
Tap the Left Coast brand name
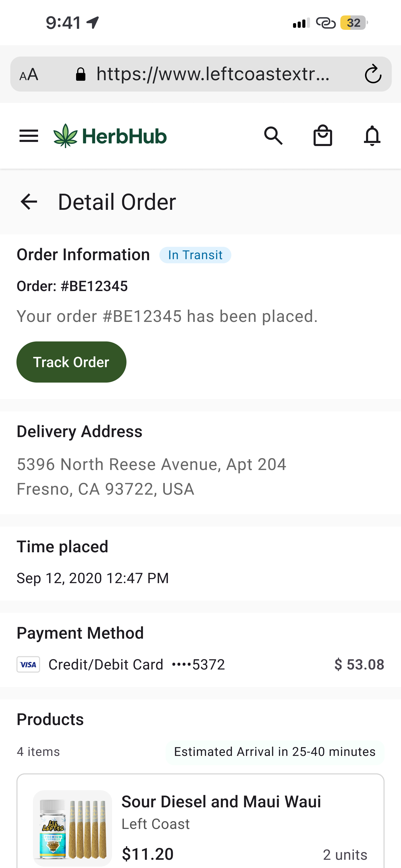click(x=156, y=824)
